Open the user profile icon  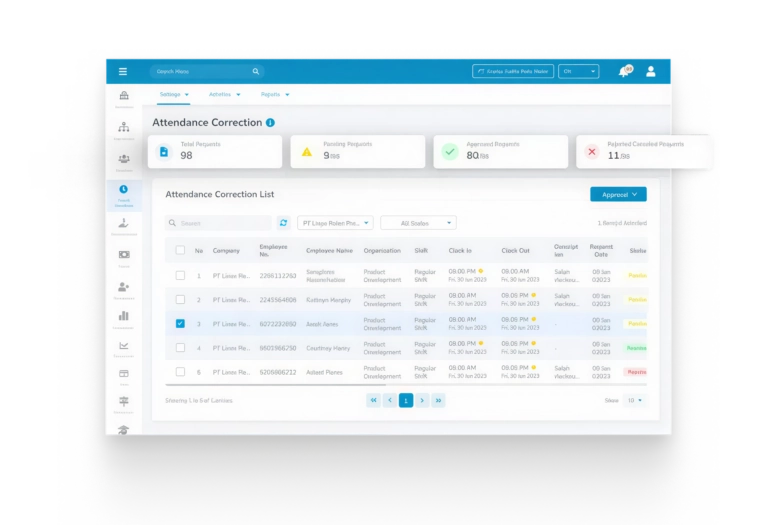click(651, 71)
